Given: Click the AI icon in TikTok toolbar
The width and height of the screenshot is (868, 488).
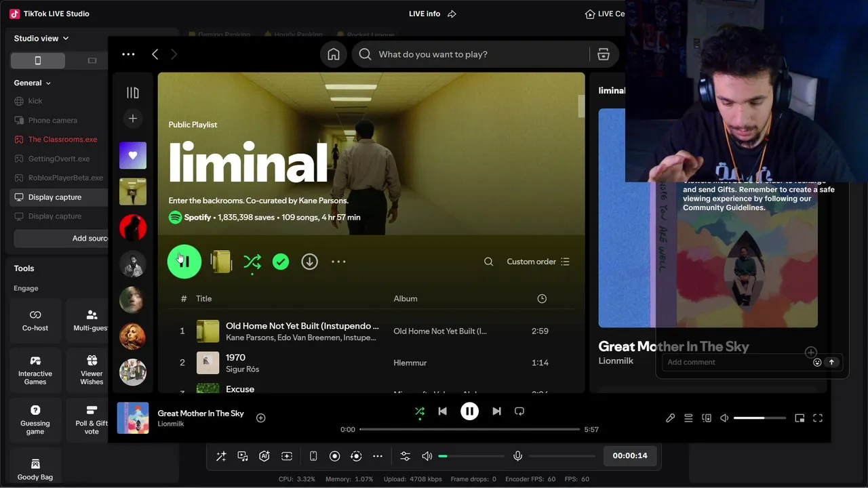Looking at the screenshot, I should (x=264, y=456).
